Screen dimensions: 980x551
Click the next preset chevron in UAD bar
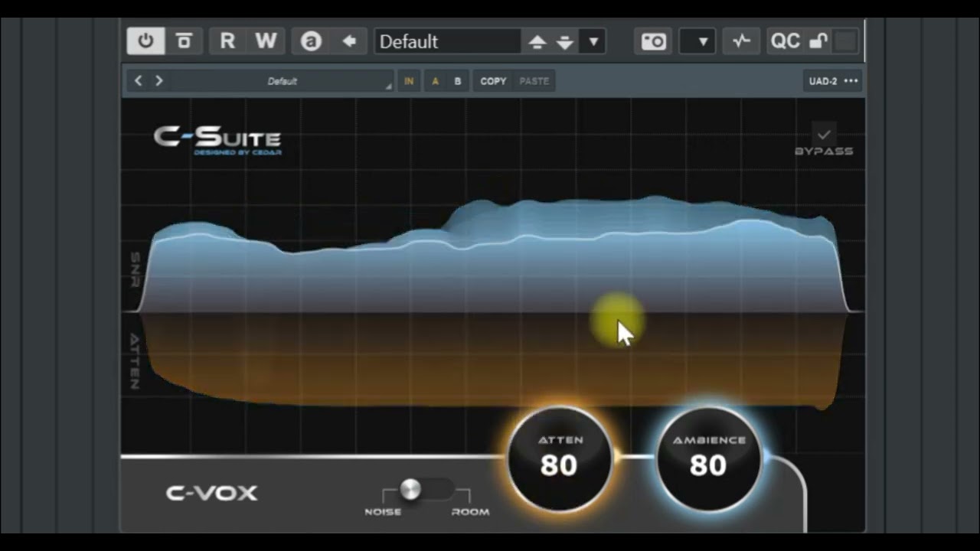point(159,80)
